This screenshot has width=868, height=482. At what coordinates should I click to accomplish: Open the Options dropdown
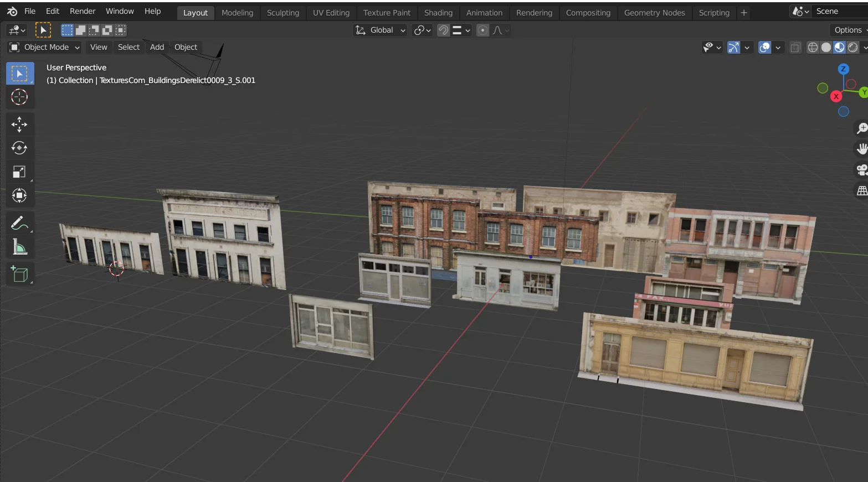point(849,30)
